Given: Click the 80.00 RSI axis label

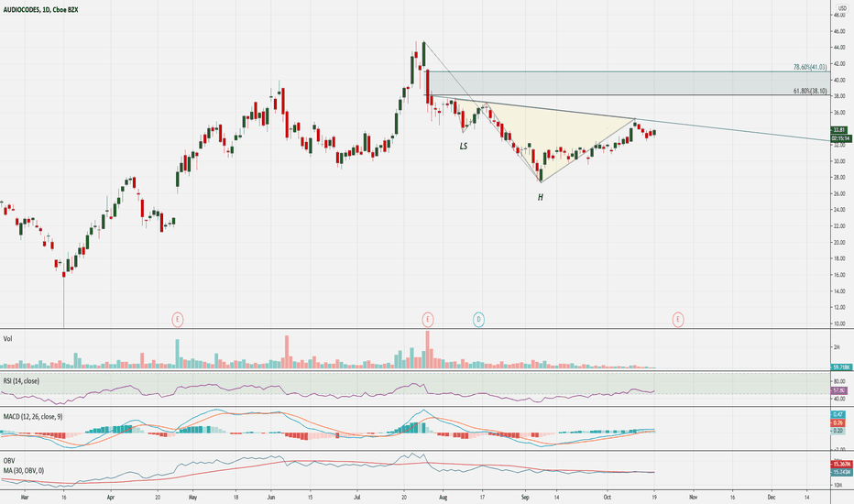Looking at the screenshot, I should 839,381.
